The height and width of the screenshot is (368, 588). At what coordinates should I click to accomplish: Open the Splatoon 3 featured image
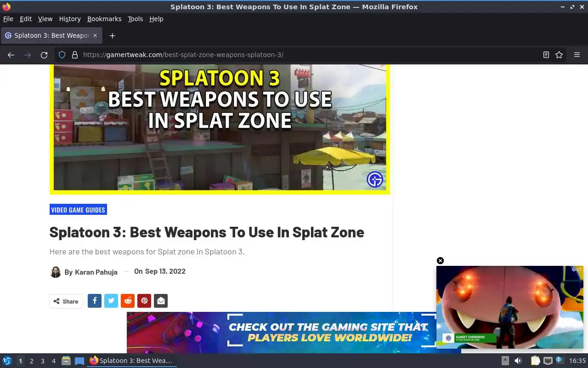[220, 129]
